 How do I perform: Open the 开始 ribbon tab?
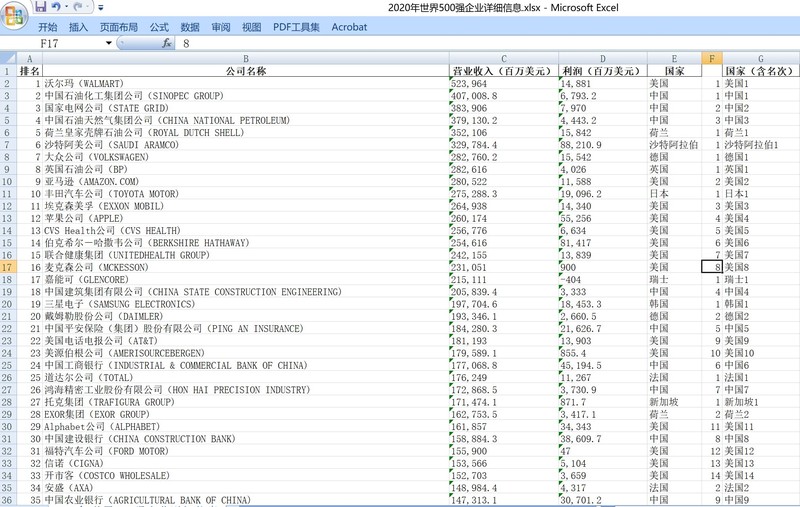(x=47, y=27)
